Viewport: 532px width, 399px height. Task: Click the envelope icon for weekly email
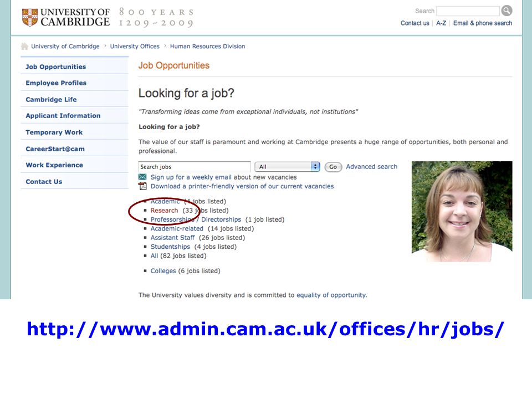pos(142,177)
